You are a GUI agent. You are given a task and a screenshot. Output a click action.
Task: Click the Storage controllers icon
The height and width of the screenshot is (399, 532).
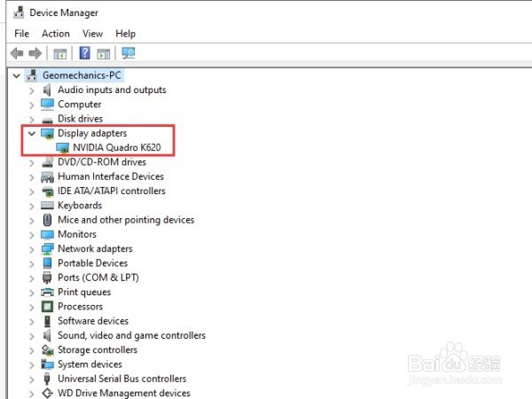[48, 350]
